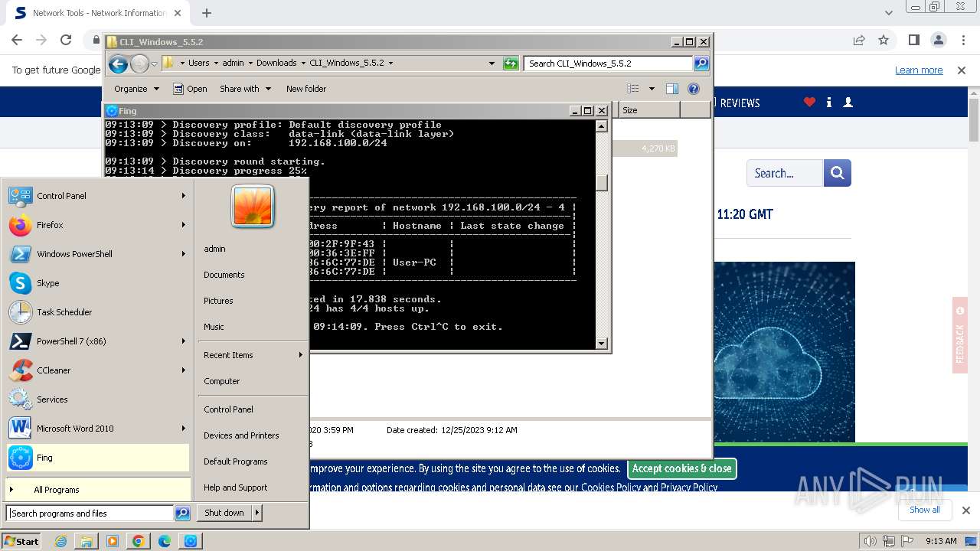
Task: Open Computer from Start menu
Action: tap(222, 381)
